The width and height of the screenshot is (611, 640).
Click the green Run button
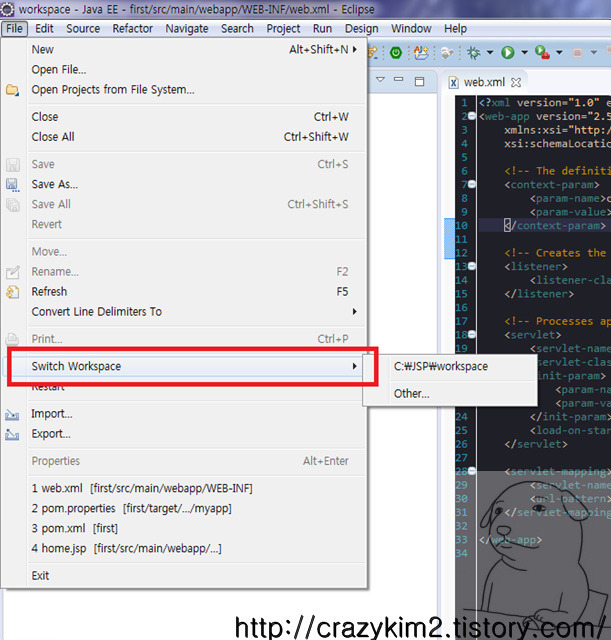tap(508, 53)
